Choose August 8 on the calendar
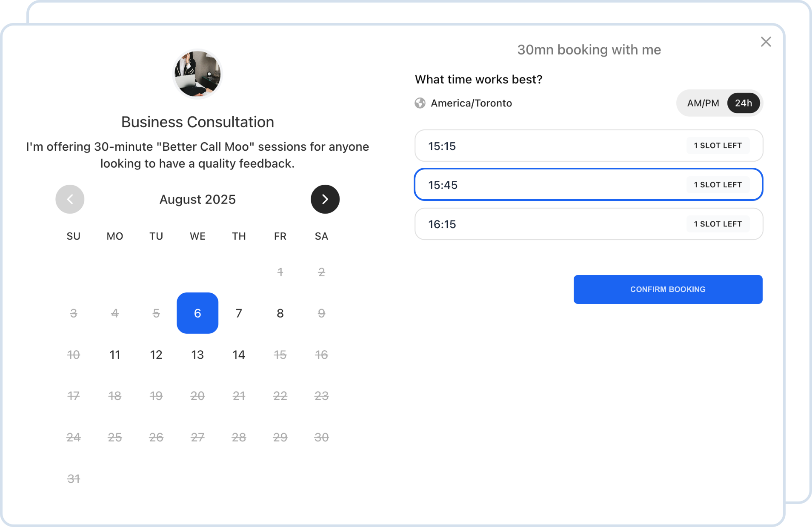This screenshot has width=812, height=527. [x=280, y=313]
